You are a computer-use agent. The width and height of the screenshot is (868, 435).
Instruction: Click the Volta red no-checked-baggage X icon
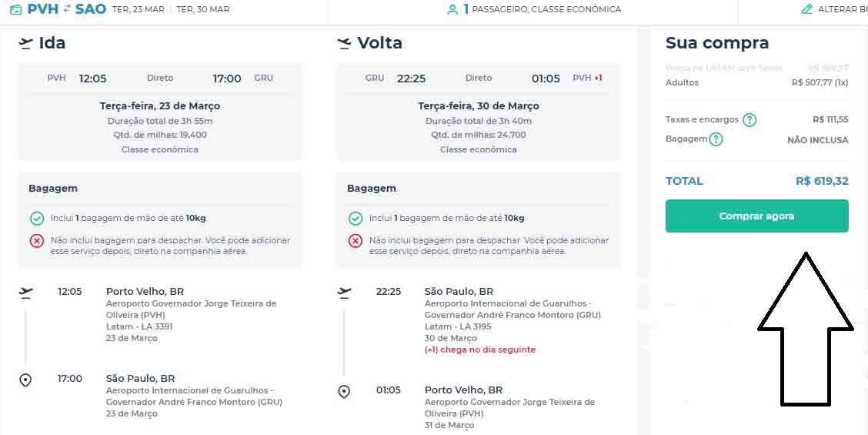tap(356, 241)
